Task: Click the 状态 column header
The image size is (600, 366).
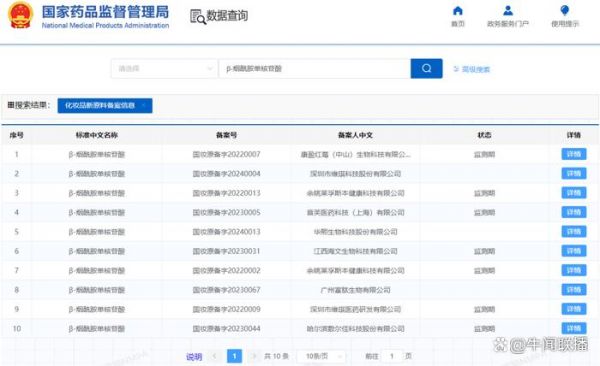Action: pos(484,135)
